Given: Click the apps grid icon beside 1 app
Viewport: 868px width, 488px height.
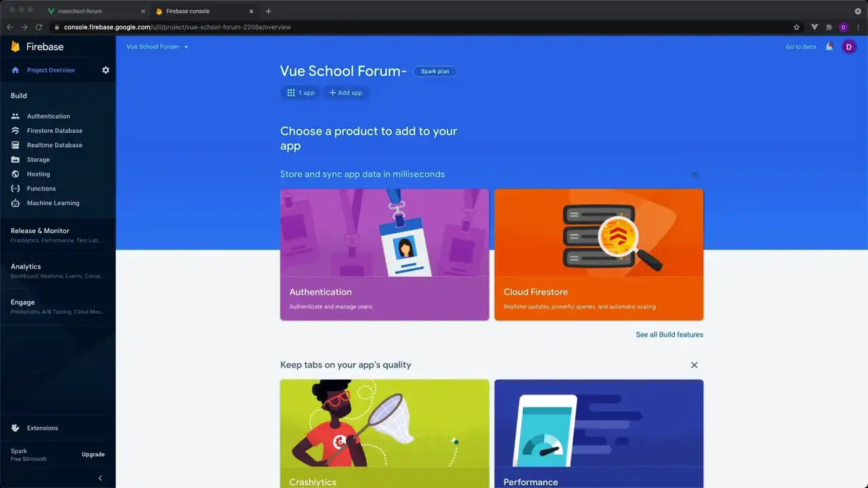Looking at the screenshot, I should [x=291, y=93].
